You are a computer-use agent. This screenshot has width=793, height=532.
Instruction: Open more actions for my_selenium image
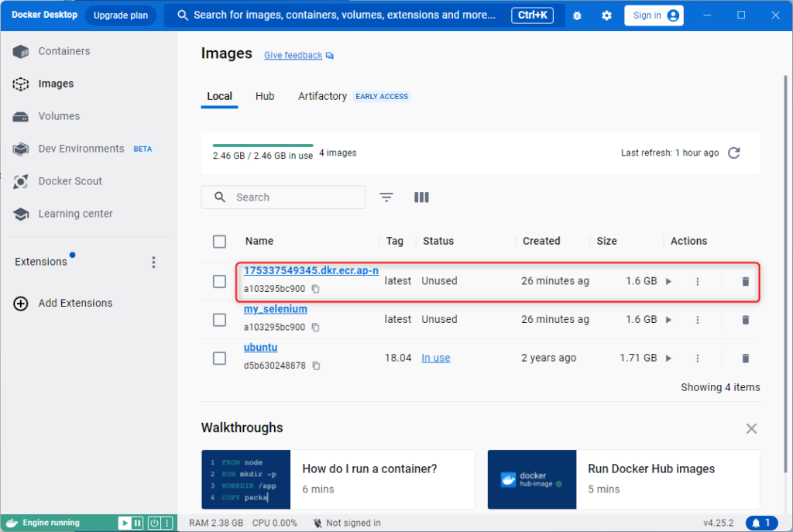(x=698, y=320)
